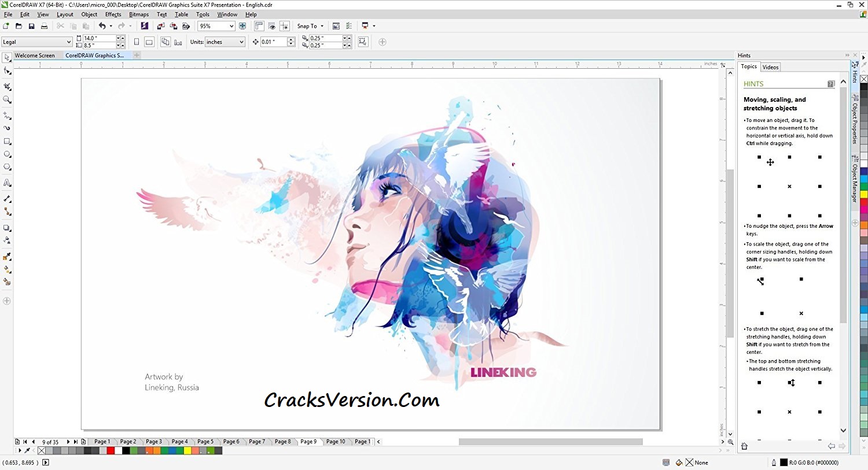Open the Effects menu
This screenshot has width=868, height=470.
[x=113, y=14]
